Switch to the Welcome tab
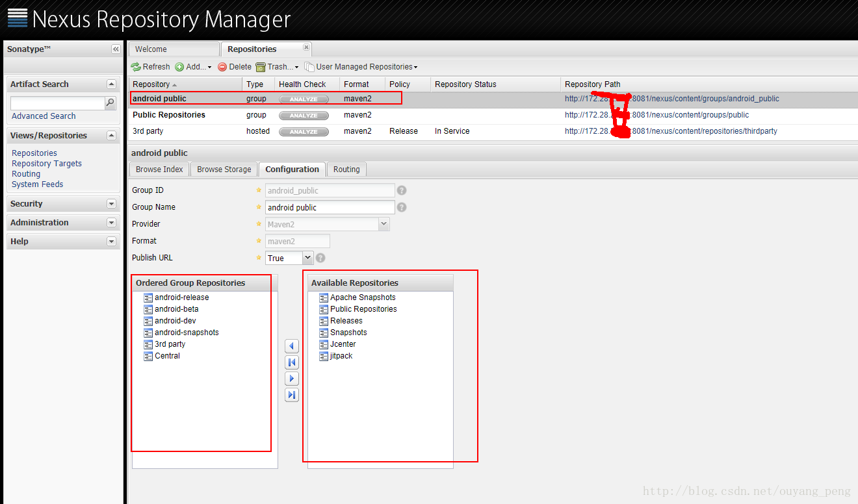Image resolution: width=858 pixels, height=504 pixels. click(174, 49)
